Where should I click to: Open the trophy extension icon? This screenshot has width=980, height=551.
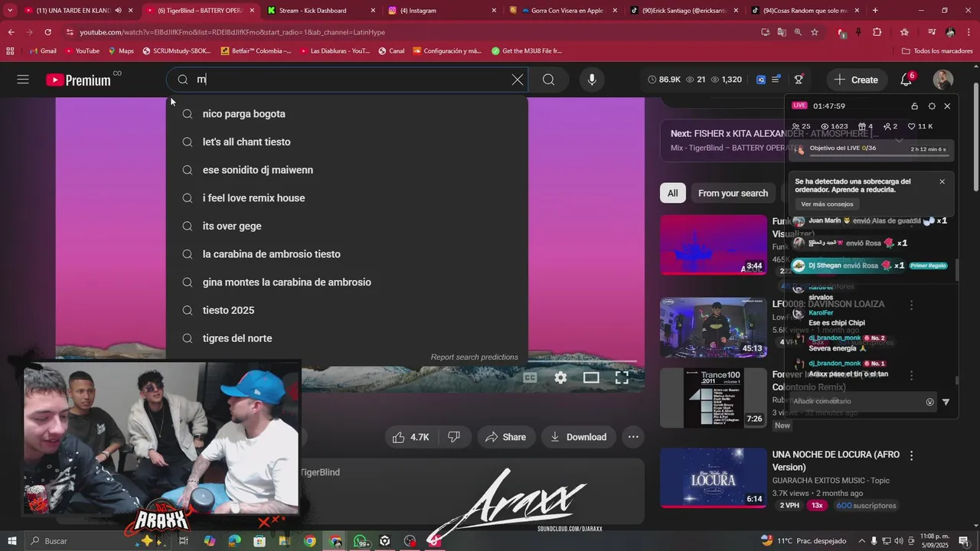799,80
